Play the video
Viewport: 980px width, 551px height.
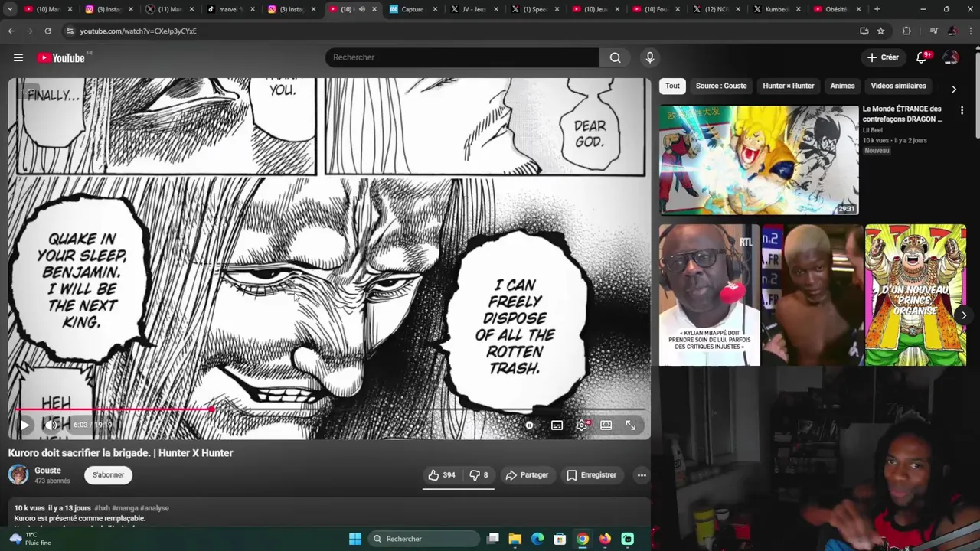[24, 425]
